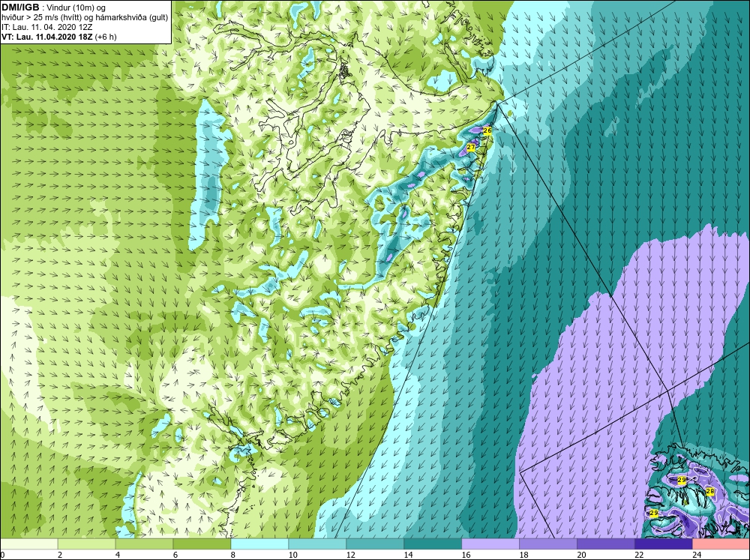Screen dimensions: 750x560
Task: Click the legend scale number '22'
Action: (x=639, y=555)
